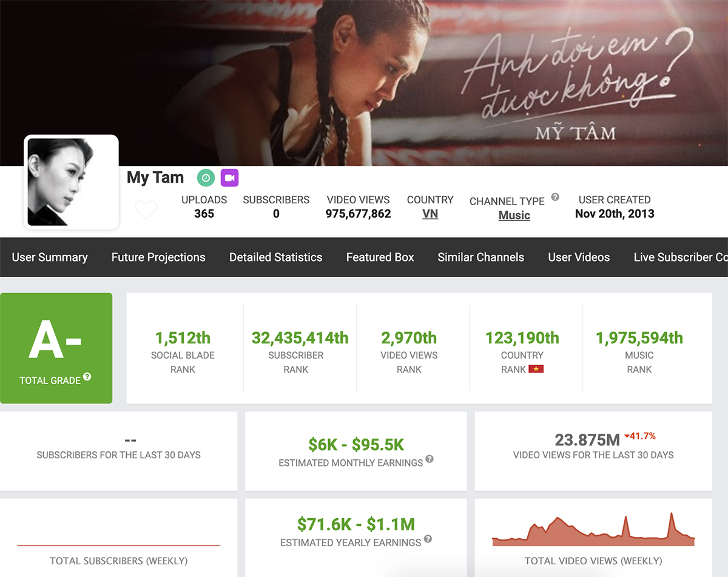Click help icon beside Estimated Yearly Earnings

[x=428, y=539]
